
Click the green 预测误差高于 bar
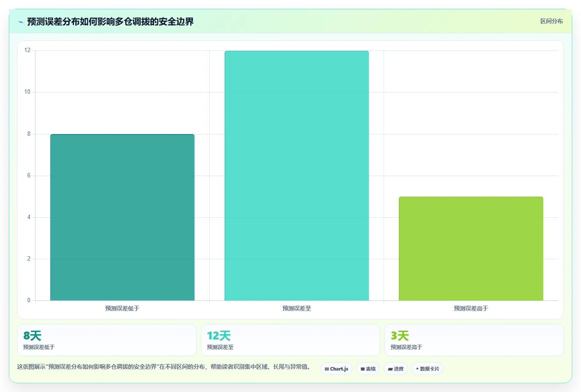pyautogui.click(x=471, y=249)
